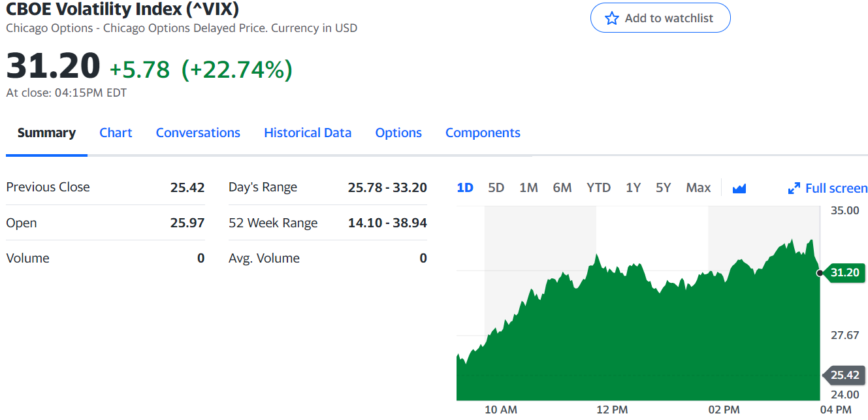
Task: Click the Day's Range value 25.78 - 33.20
Action: (387, 187)
